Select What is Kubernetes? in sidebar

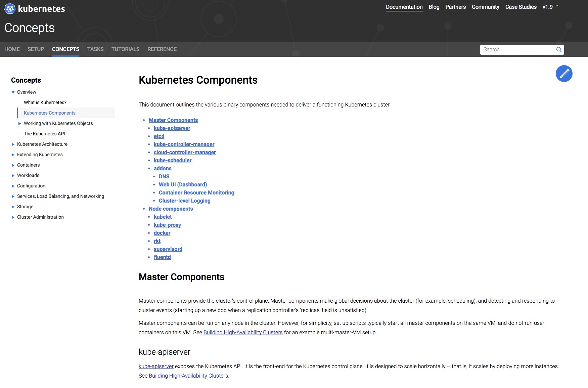pyautogui.click(x=45, y=102)
